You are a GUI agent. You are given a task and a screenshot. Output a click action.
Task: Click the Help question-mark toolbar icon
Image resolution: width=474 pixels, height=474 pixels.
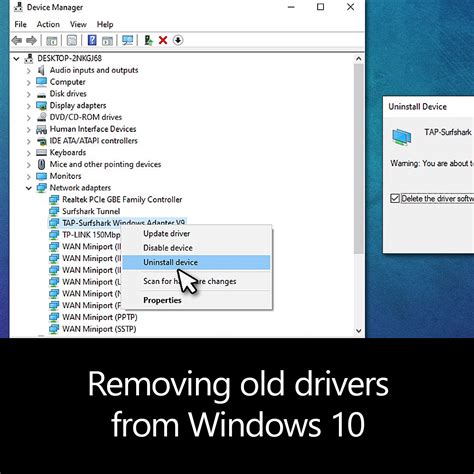pos(92,40)
